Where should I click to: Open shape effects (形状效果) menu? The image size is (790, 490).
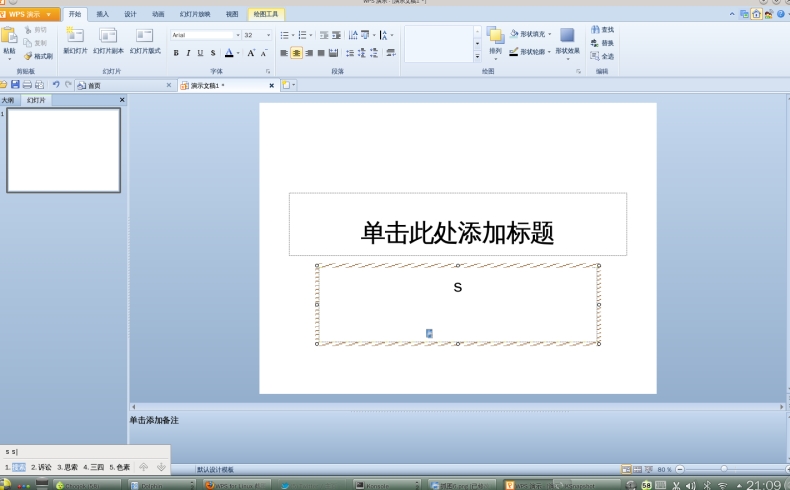[x=567, y=42]
